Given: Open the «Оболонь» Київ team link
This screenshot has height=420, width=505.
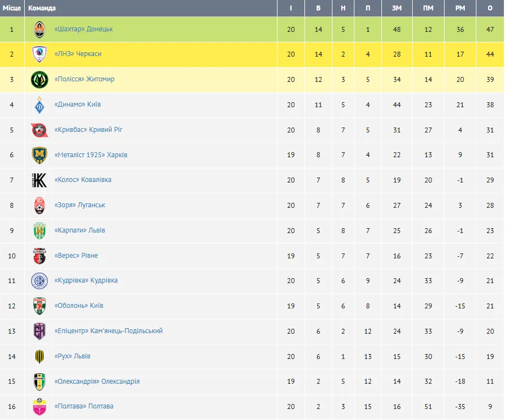Looking at the screenshot, I should 78,306.
